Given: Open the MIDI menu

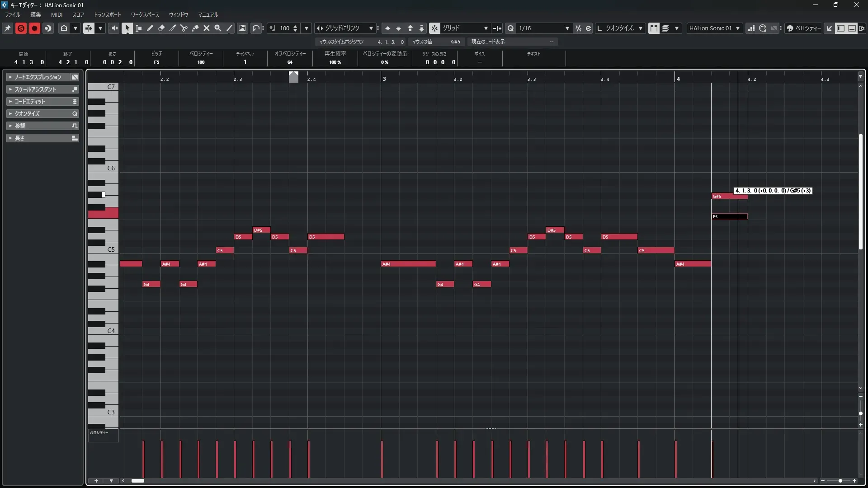Looking at the screenshot, I should [57, 15].
